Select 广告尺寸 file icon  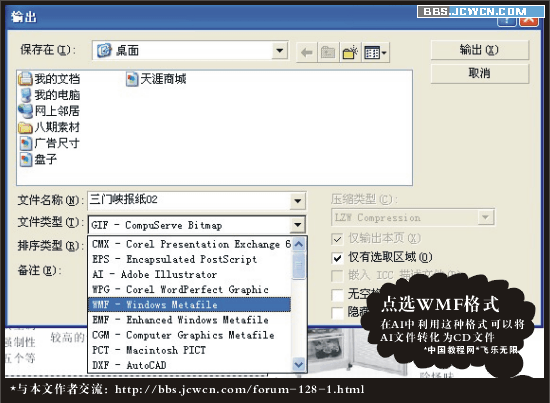tap(26, 143)
